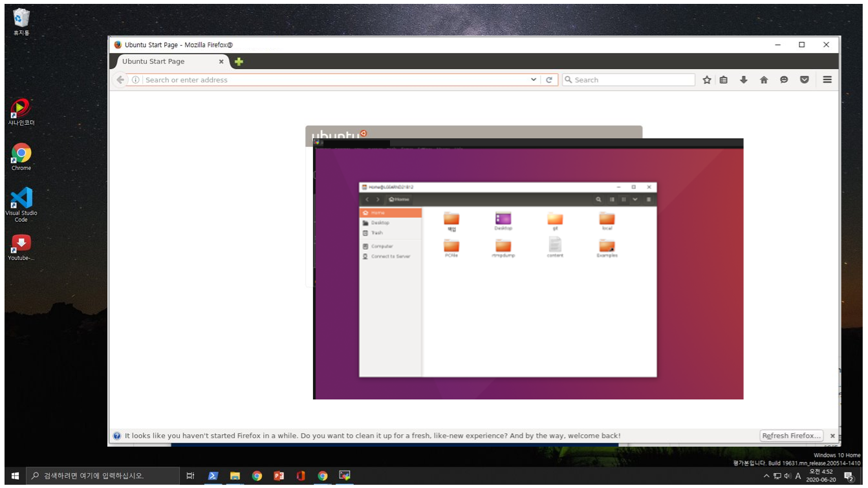
Task: Click the Files window back arrow
Action: coord(367,200)
